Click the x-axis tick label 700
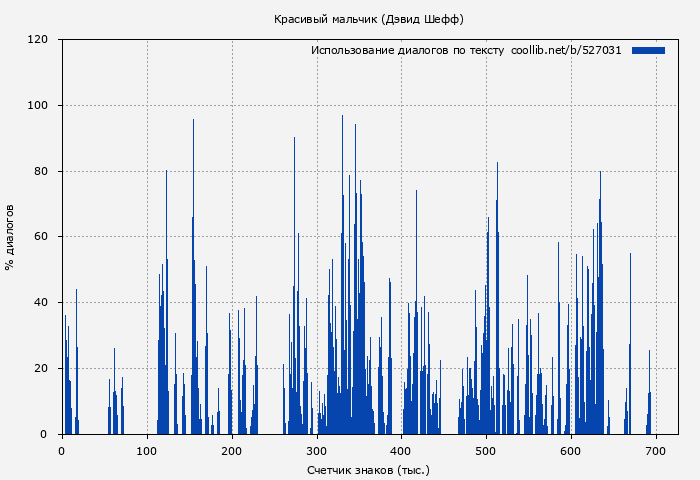Image resolution: width=700 pixels, height=480 pixels. click(x=656, y=451)
